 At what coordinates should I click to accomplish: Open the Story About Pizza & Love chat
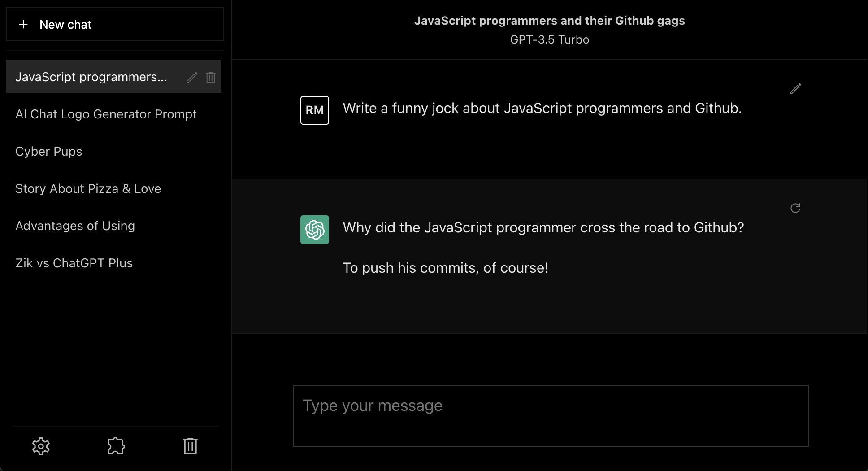click(x=114, y=188)
